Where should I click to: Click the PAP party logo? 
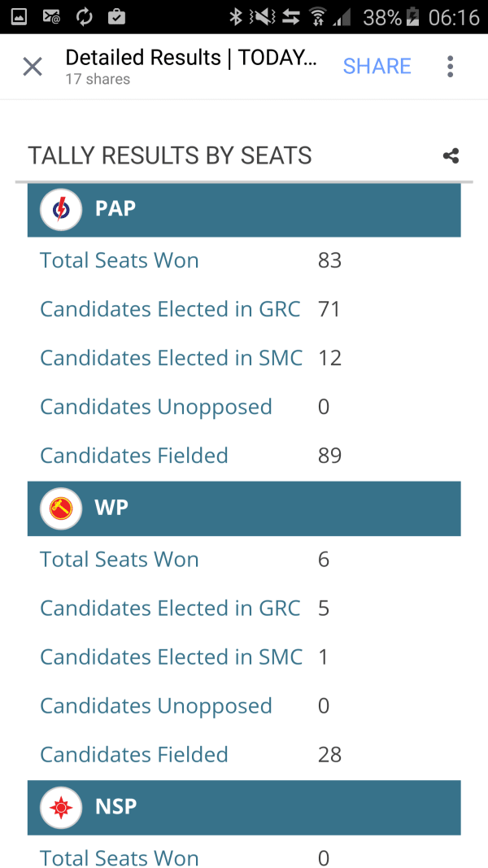tap(61, 210)
